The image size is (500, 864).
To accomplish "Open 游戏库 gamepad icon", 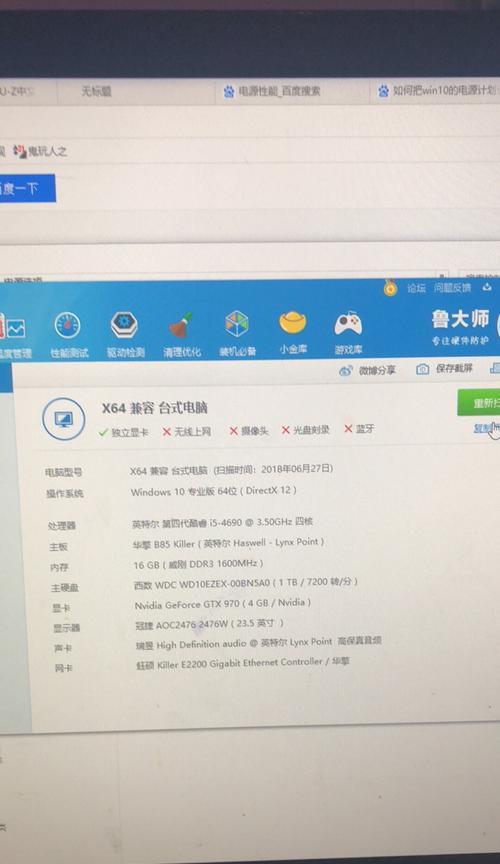I will pyautogui.click(x=348, y=323).
